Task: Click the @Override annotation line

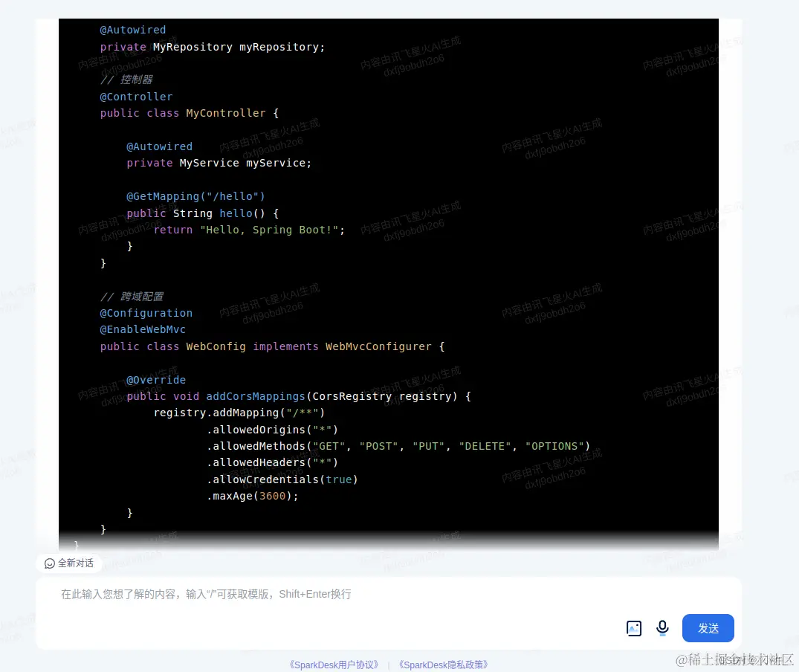Action: 156,380
